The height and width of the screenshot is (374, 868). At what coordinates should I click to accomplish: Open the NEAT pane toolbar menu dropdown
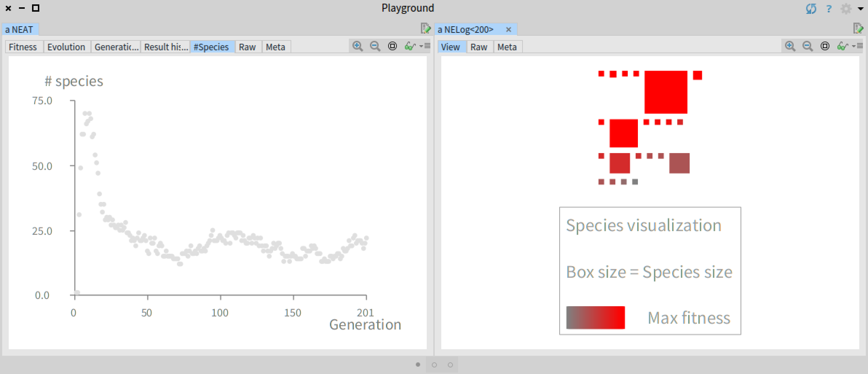pos(425,46)
